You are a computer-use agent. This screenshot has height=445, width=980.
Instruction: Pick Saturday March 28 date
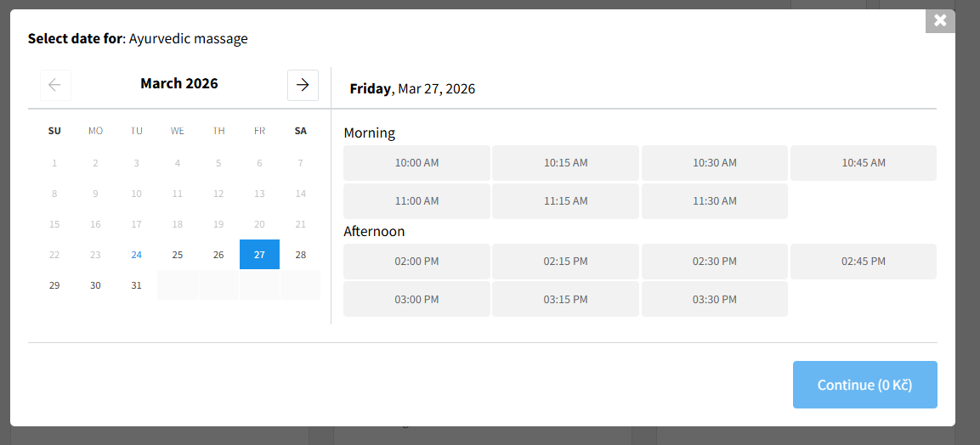point(300,255)
